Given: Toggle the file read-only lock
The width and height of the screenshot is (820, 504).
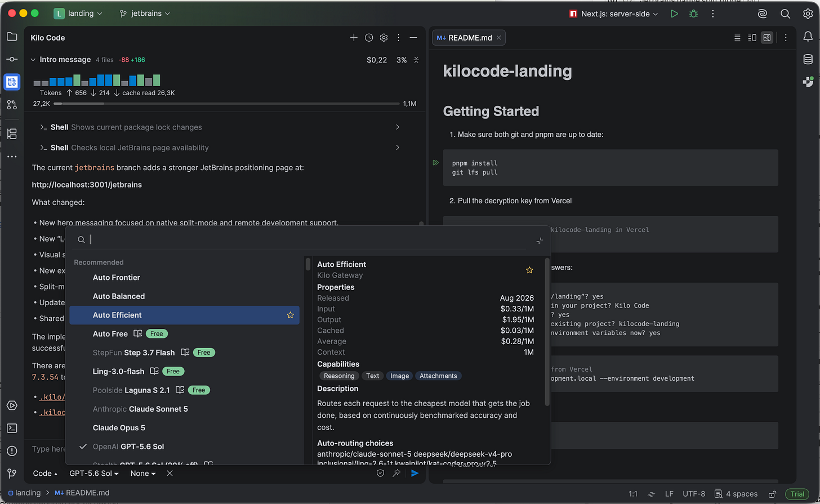Looking at the screenshot, I should (x=773, y=494).
